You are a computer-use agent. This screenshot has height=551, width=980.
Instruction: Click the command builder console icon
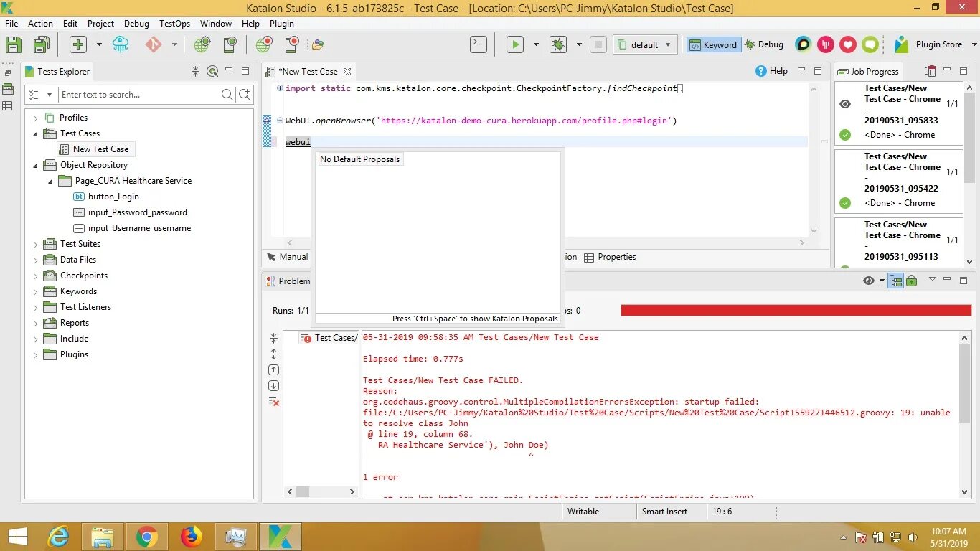(x=479, y=44)
